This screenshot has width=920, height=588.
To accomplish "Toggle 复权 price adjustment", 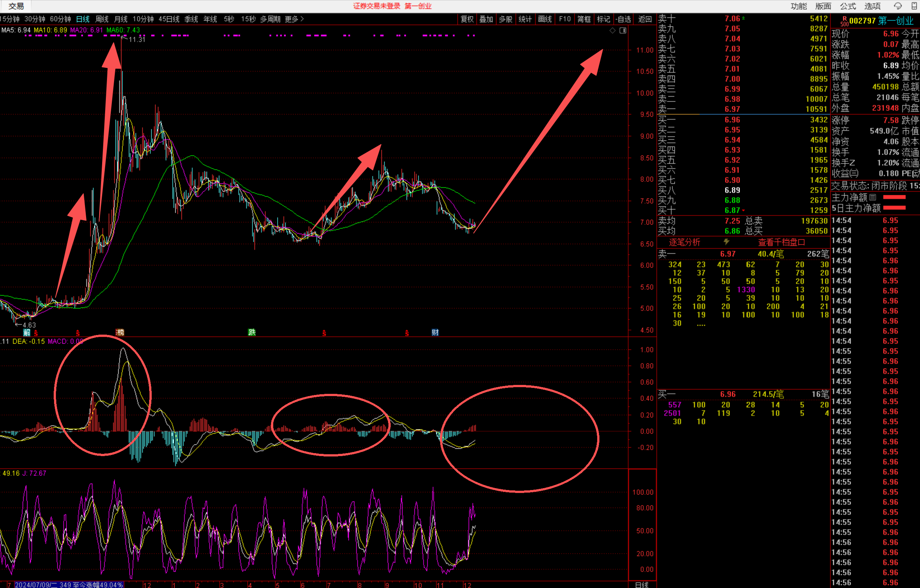I will coord(467,19).
